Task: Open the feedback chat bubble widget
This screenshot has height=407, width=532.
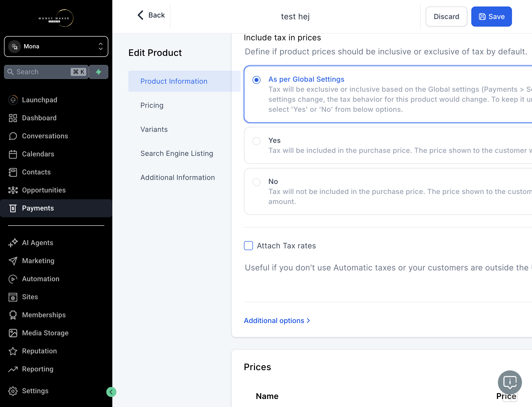Action: point(510,382)
